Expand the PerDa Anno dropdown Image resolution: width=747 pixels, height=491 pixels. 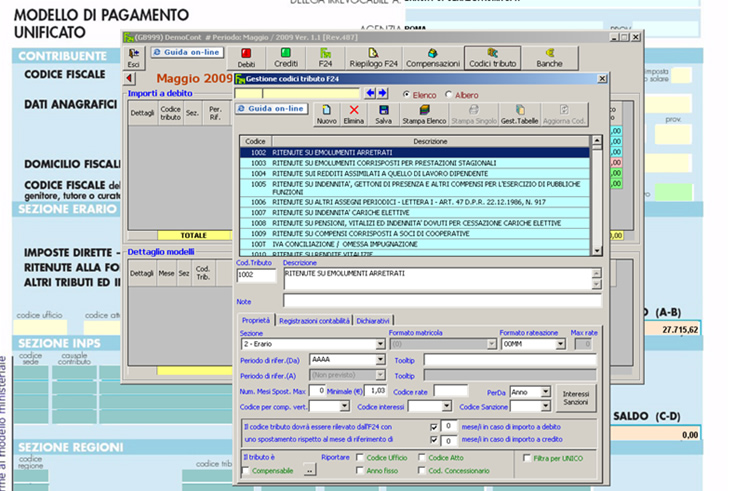pos(546,391)
